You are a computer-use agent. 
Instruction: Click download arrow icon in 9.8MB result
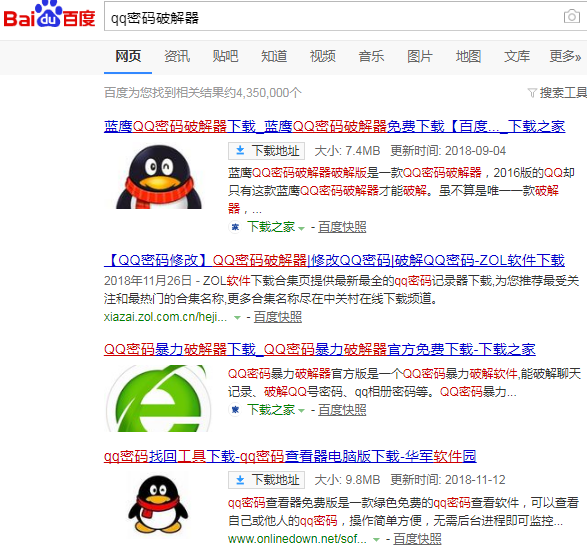(240, 480)
